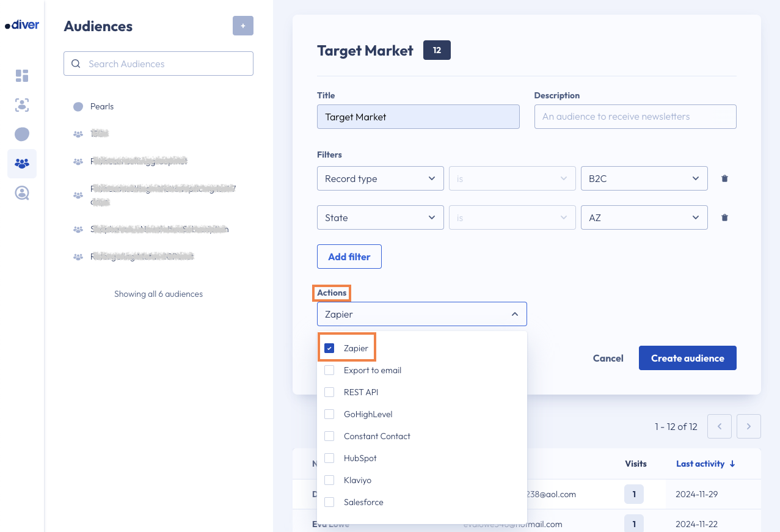Image resolution: width=780 pixels, height=532 pixels.
Task: Click the plus button to add audience
Action: pyautogui.click(x=242, y=26)
